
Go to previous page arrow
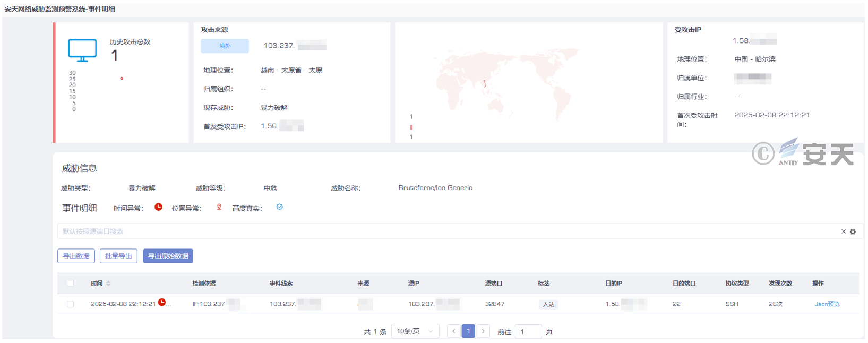(x=453, y=331)
